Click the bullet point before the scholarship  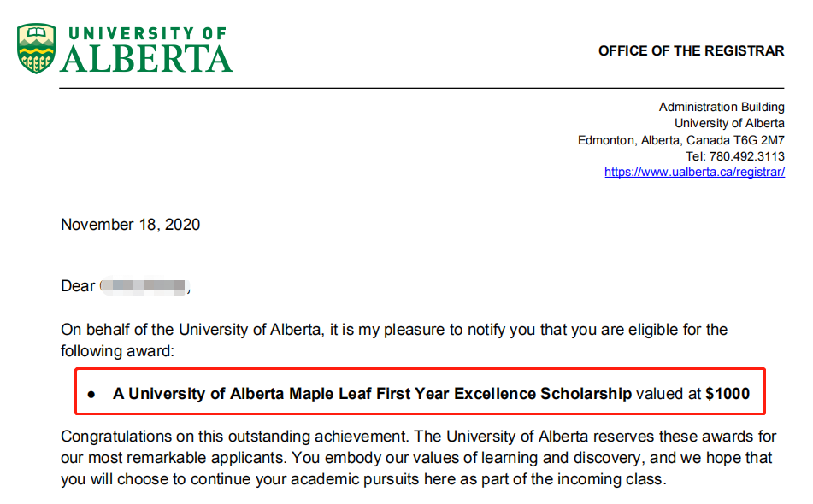click(91, 395)
